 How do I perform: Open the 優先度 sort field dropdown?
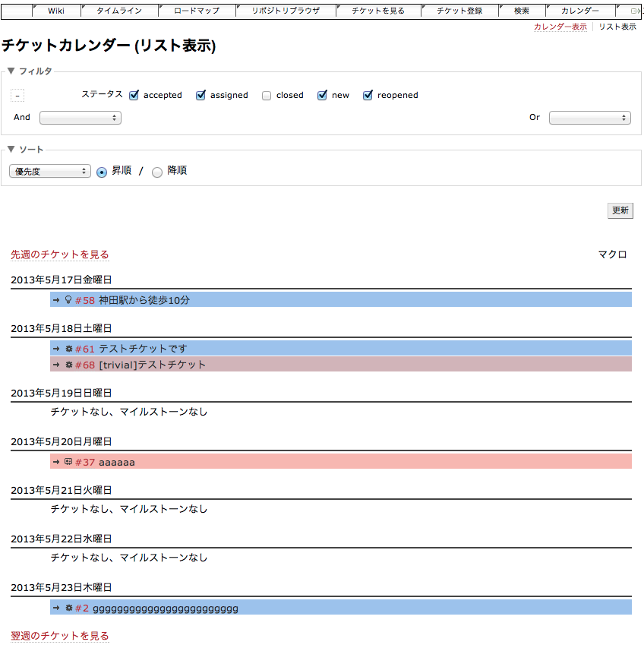(x=50, y=172)
